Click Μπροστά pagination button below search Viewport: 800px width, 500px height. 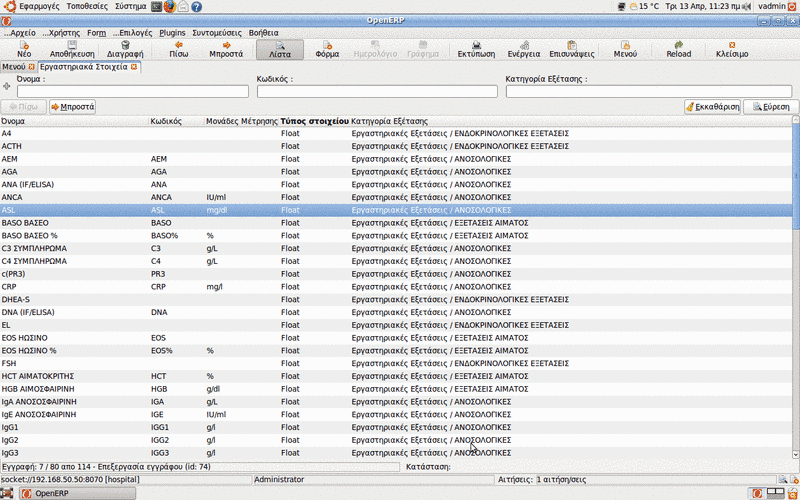72,107
